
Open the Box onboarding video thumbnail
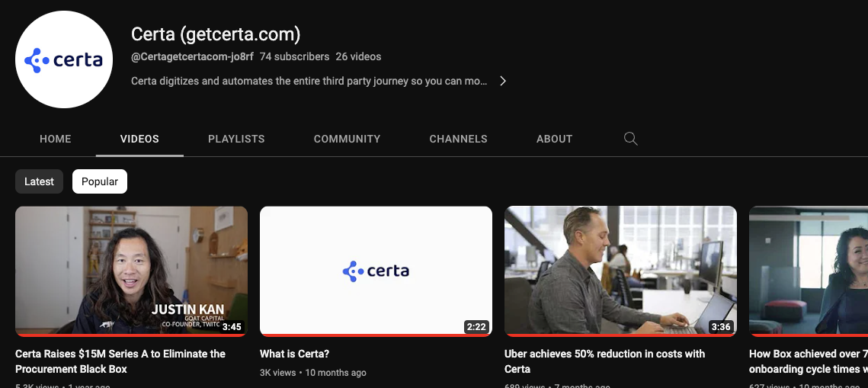809,271
